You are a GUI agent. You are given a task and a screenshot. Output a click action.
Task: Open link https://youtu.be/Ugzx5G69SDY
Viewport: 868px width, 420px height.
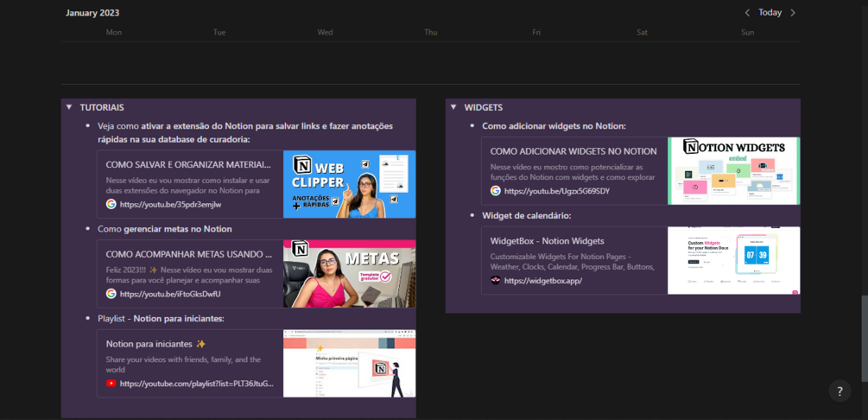(x=557, y=191)
